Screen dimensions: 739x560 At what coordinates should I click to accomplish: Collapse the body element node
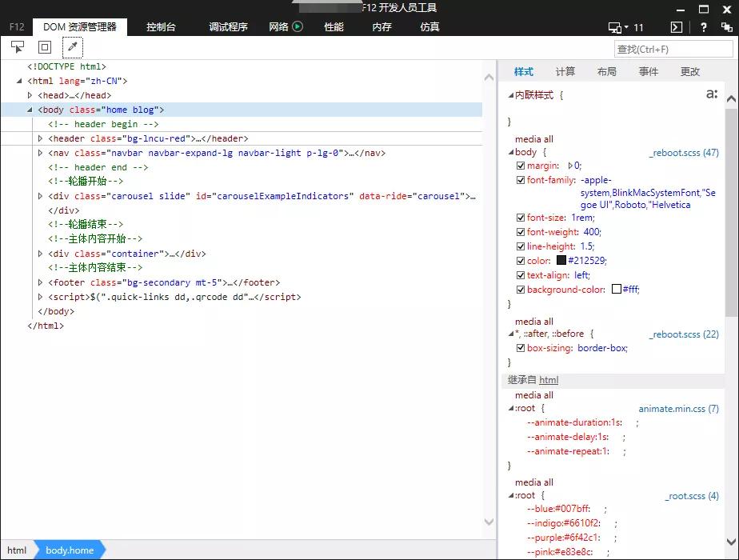coord(30,110)
